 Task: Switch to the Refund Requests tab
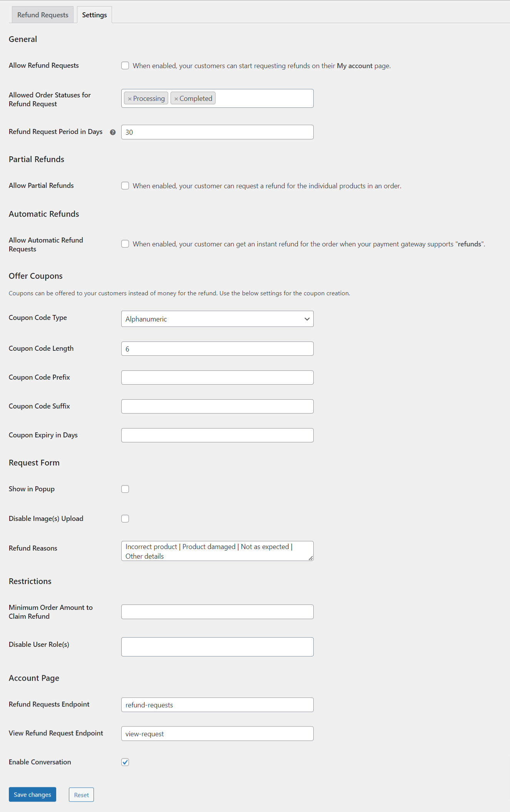point(42,14)
